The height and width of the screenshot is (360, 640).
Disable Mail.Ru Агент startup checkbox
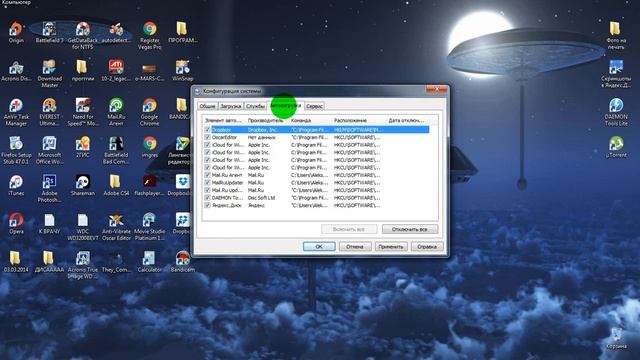[207, 175]
